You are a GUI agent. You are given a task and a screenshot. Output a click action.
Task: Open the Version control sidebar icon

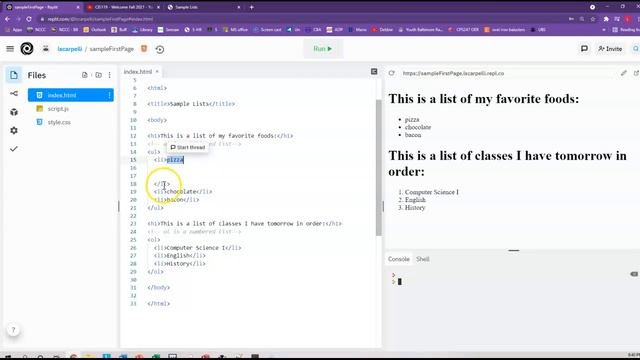click(14, 93)
